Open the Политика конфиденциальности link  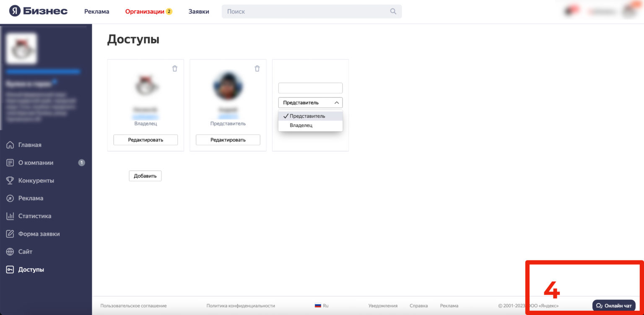[x=241, y=306]
